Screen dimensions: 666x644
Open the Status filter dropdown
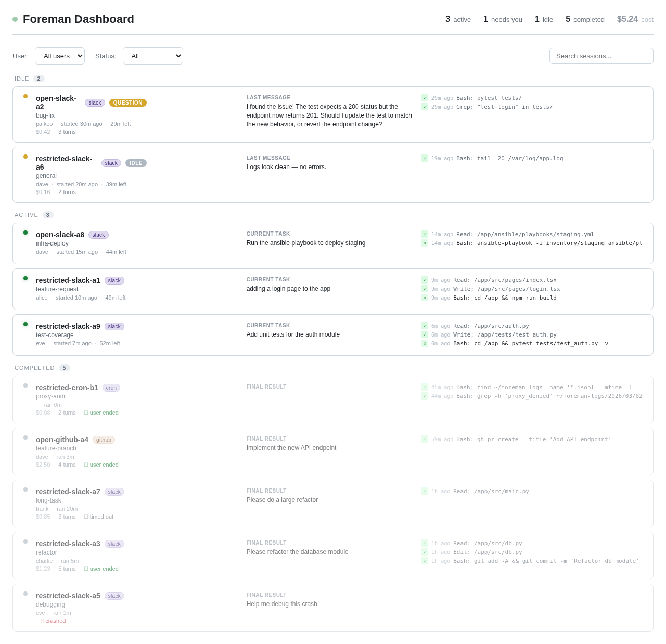(152, 56)
